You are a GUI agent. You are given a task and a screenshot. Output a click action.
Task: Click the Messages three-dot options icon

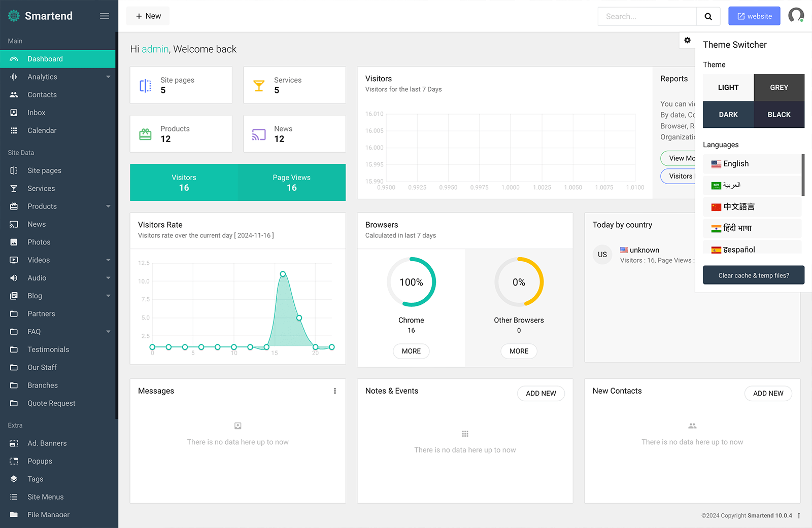pos(335,391)
